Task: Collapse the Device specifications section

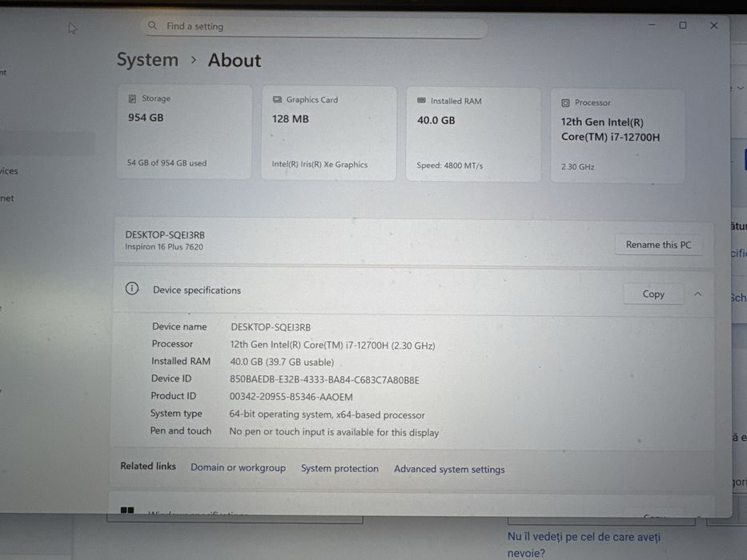Action: (x=698, y=294)
